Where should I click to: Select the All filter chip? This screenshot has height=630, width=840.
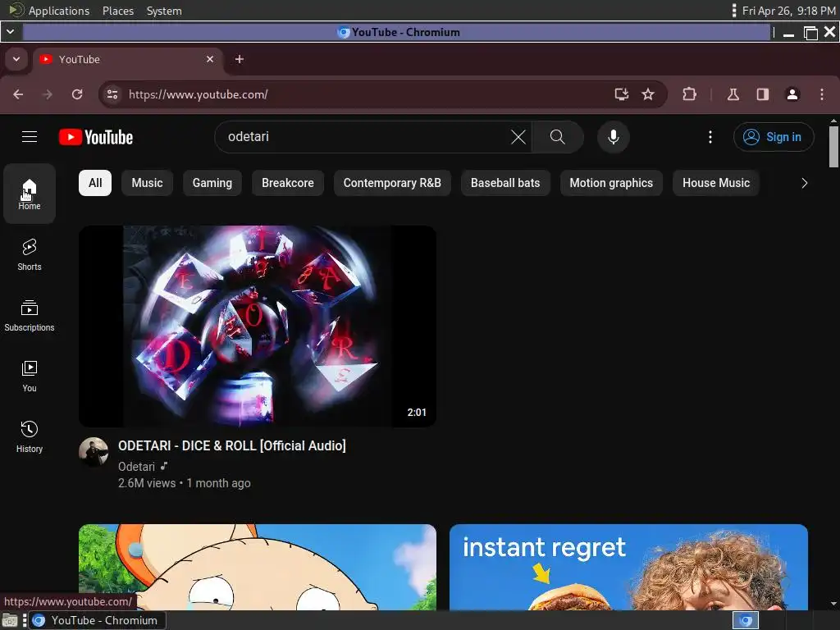(x=95, y=183)
